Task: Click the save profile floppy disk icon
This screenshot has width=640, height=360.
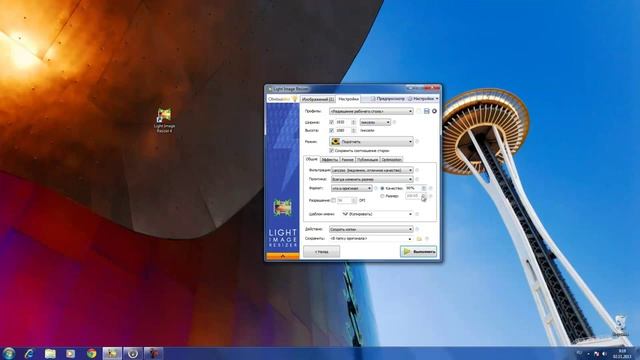Action: tap(427, 111)
